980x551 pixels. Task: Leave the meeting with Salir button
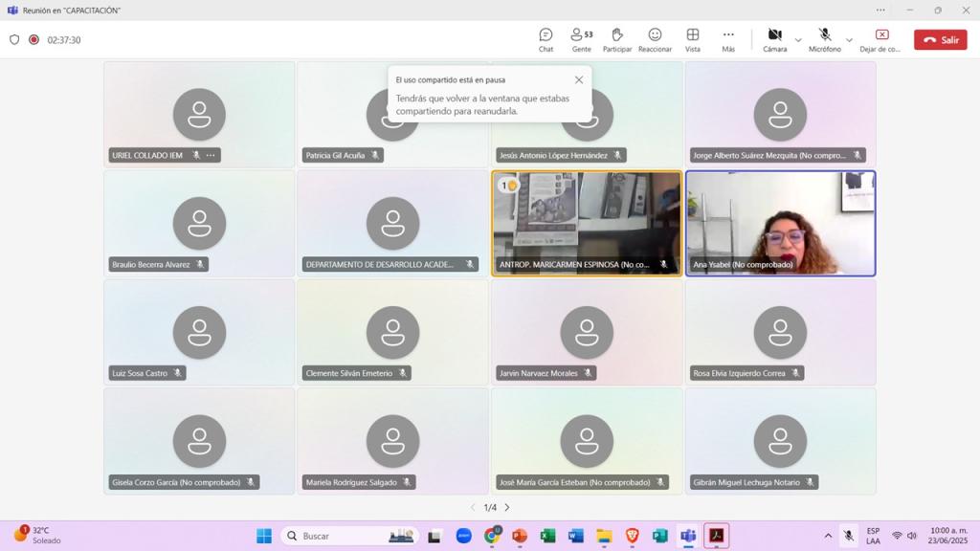tap(940, 40)
